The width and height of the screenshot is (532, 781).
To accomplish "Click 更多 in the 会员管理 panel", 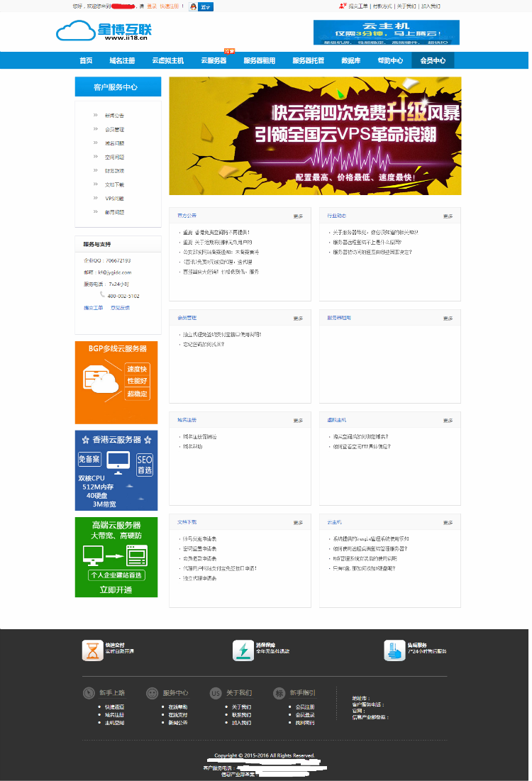I will (298, 319).
